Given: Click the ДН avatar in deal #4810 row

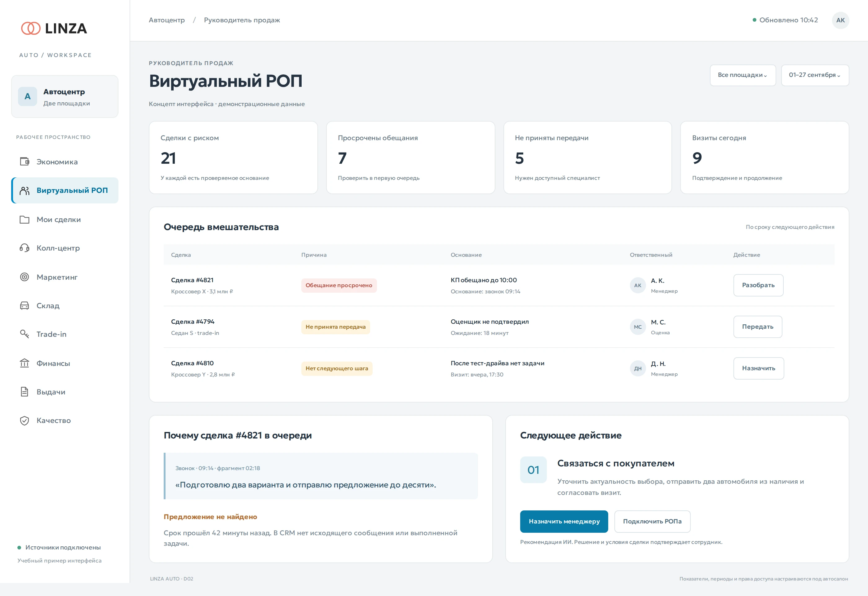Looking at the screenshot, I should point(638,368).
